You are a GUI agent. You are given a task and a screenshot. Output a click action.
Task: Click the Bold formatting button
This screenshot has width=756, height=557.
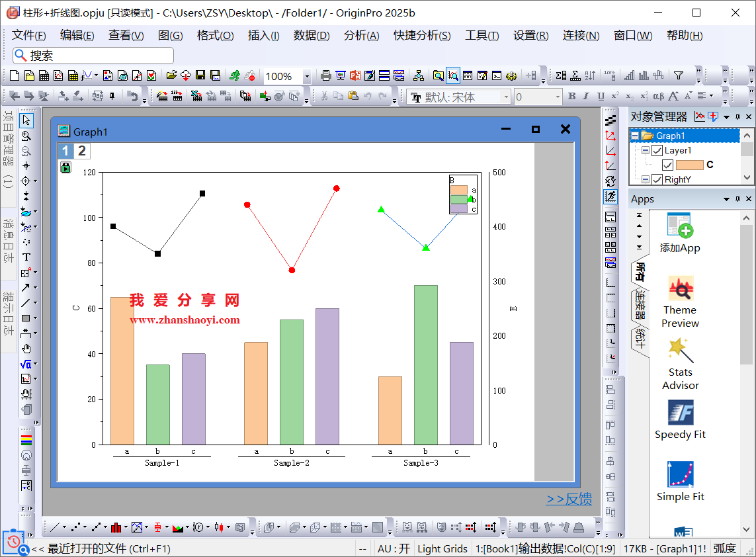coord(571,97)
